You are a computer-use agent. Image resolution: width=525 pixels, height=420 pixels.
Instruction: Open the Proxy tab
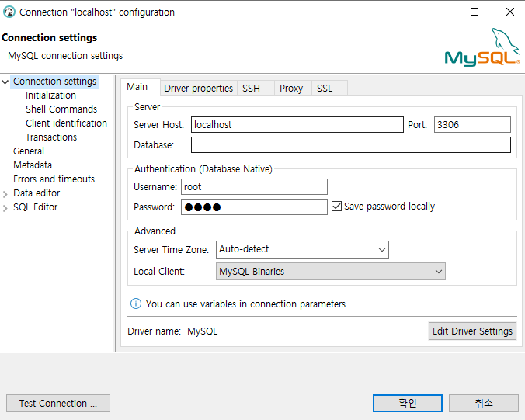(x=291, y=89)
